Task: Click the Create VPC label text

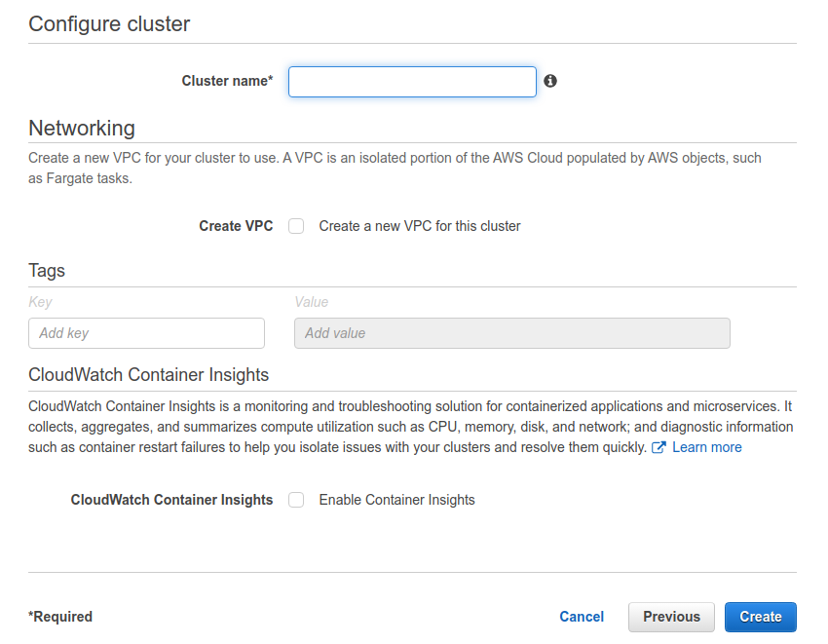Action: [236, 226]
